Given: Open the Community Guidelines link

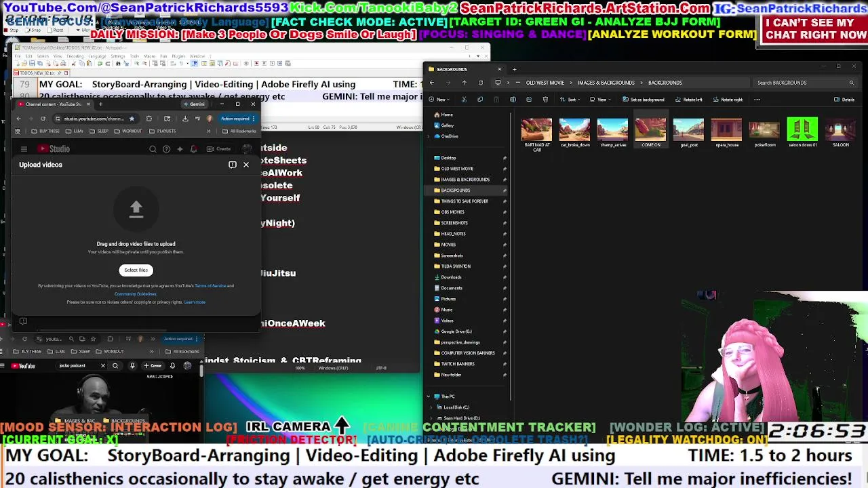Looking at the screenshot, I should tap(136, 294).
